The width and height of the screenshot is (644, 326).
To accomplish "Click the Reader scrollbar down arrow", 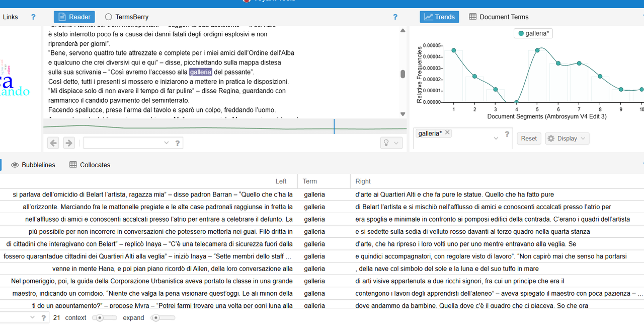I will [x=403, y=114].
